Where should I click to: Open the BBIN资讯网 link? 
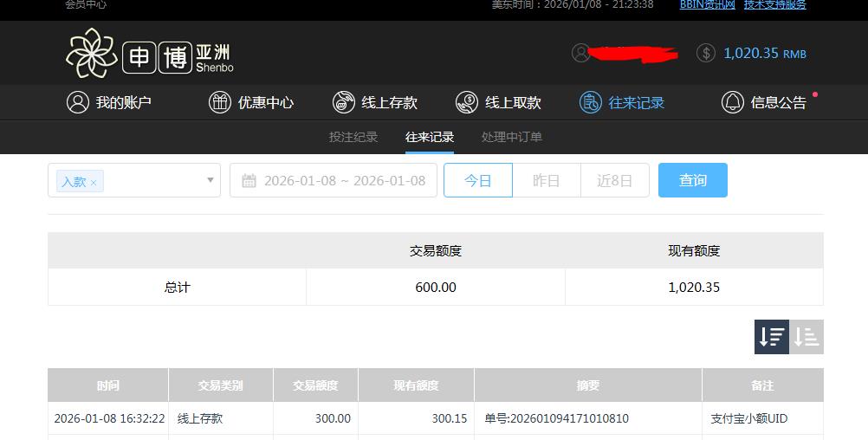click(708, 4)
